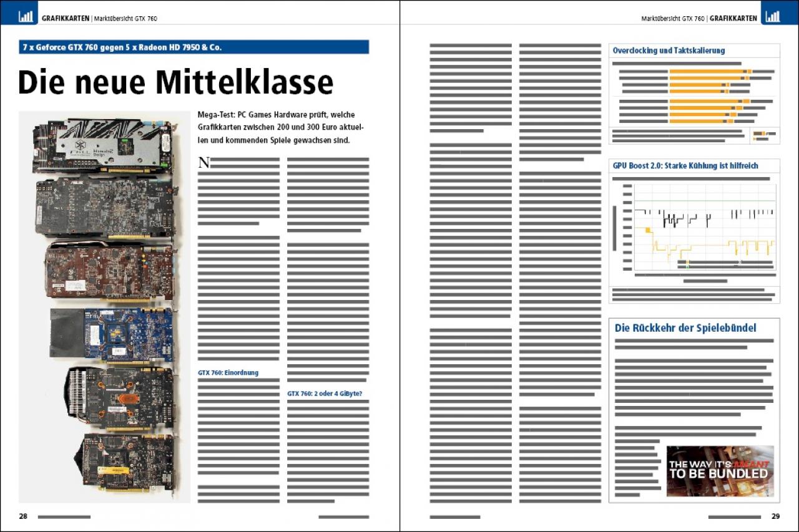Click the subheading 'GTX 760: Einordnung'
Viewport: 799px width, 532px height.
click(228, 373)
